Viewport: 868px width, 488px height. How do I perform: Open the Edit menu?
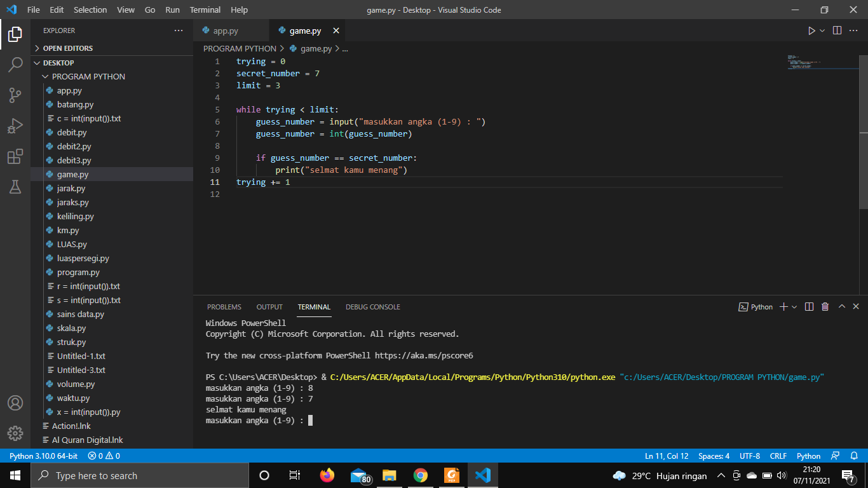click(57, 10)
